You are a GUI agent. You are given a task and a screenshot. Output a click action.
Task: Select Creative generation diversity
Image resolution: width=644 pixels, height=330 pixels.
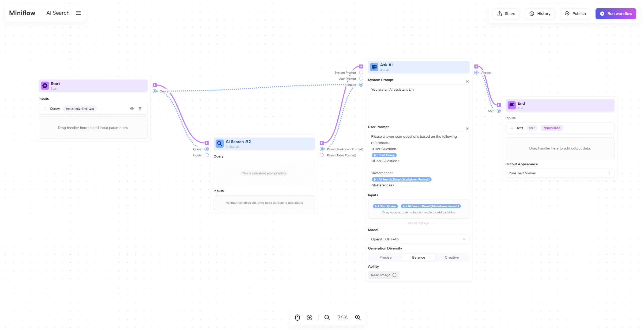[x=452, y=257]
